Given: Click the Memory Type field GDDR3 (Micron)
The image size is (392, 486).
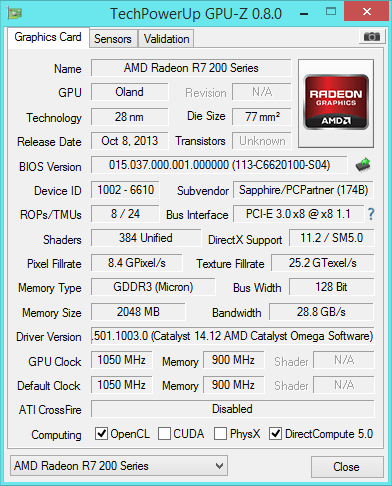Looking at the screenshot, I should click(153, 287).
